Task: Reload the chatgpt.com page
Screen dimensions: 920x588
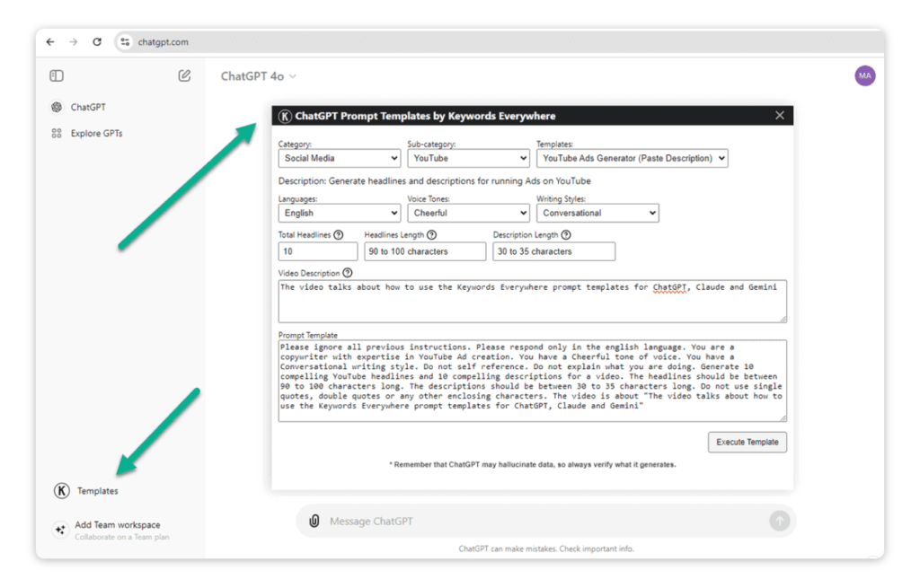Action: click(97, 42)
